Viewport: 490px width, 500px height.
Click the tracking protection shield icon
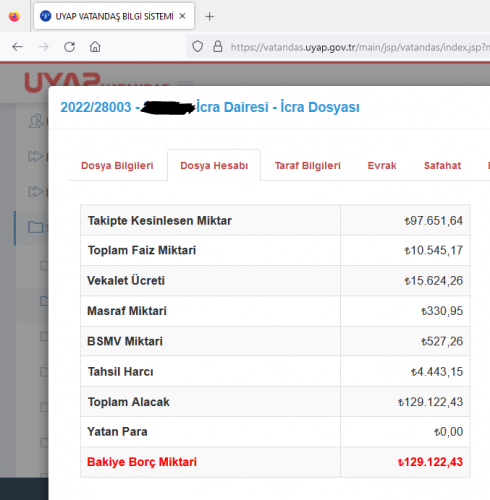pyautogui.click(x=197, y=47)
